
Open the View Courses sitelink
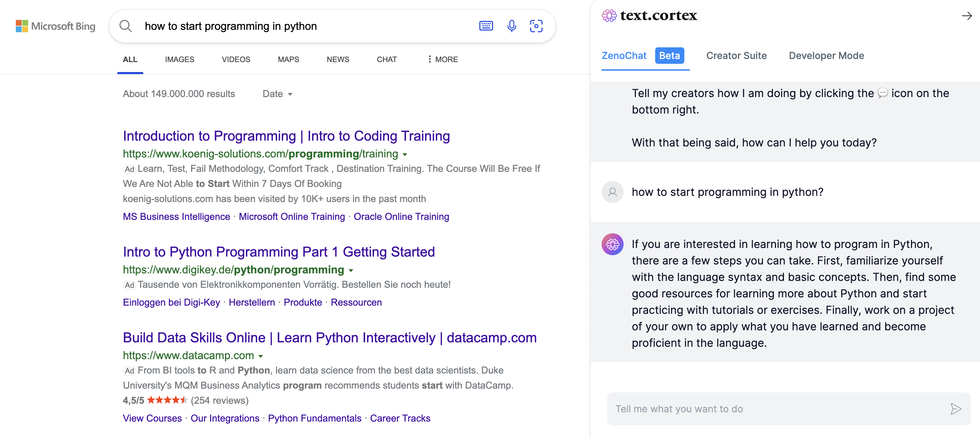[x=152, y=418]
